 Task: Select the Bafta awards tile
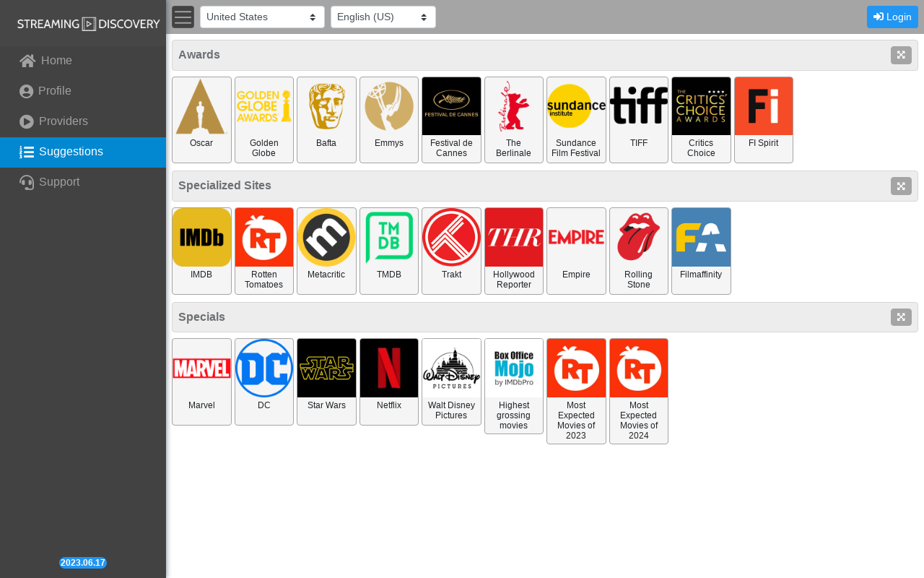326,120
